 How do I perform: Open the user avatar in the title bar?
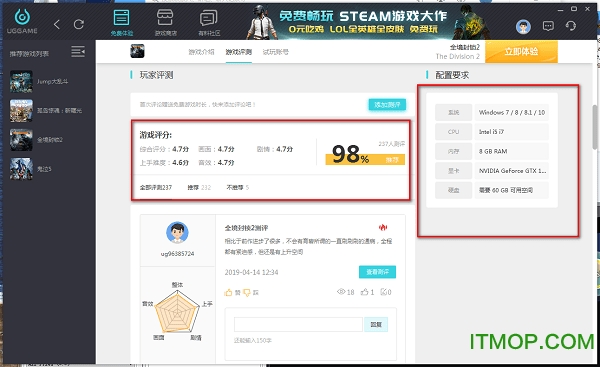point(523,26)
